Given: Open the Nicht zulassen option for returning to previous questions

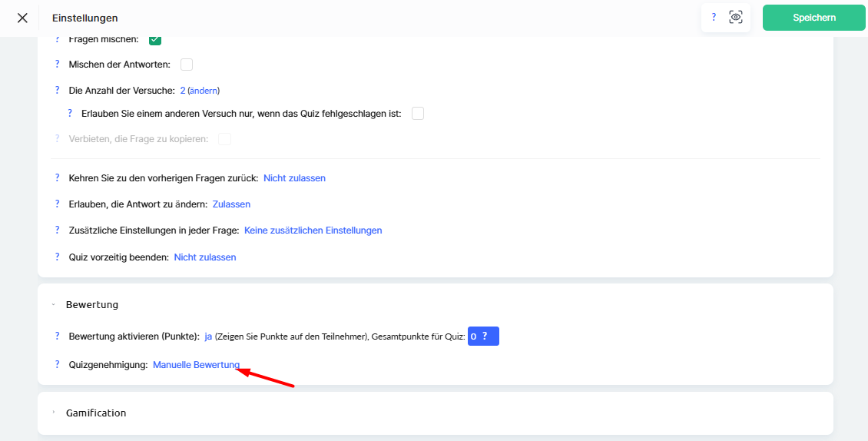Looking at the screenshot, I should (x=294, y=178).
